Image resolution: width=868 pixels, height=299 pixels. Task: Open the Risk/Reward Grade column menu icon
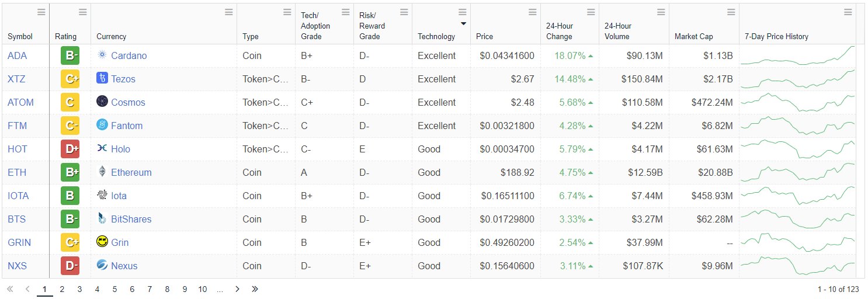coord(404,12)
